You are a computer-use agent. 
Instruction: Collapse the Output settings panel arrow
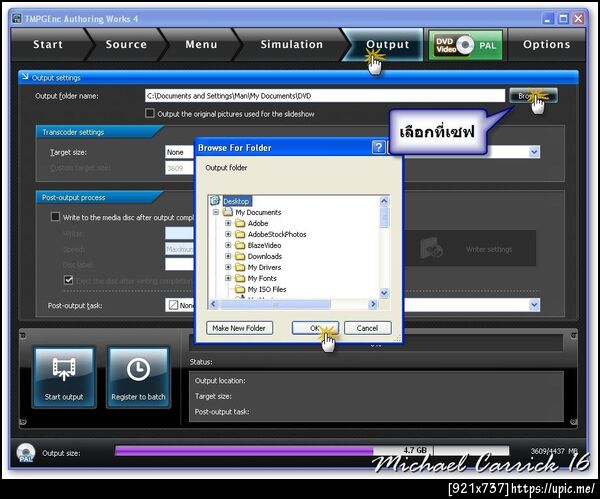[x=25, y=77]
